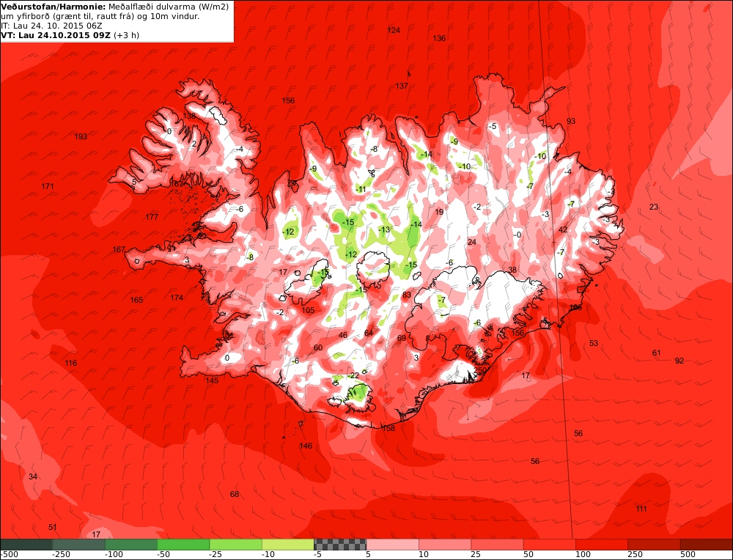This screenshot has width=733, height=560.
Task: Choose the red legend swatch between 50 and 100
Action: point(550,544)
